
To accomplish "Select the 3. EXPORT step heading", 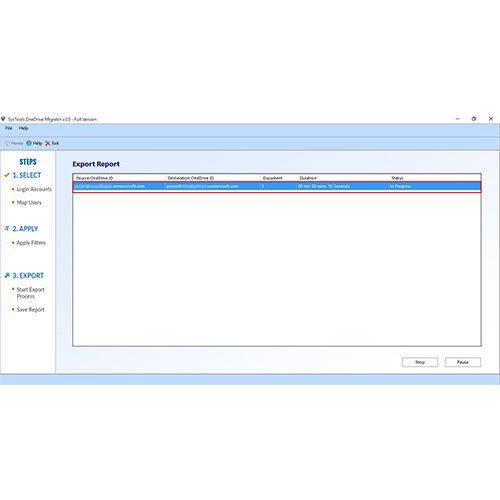I will click(x=28, y=276).
